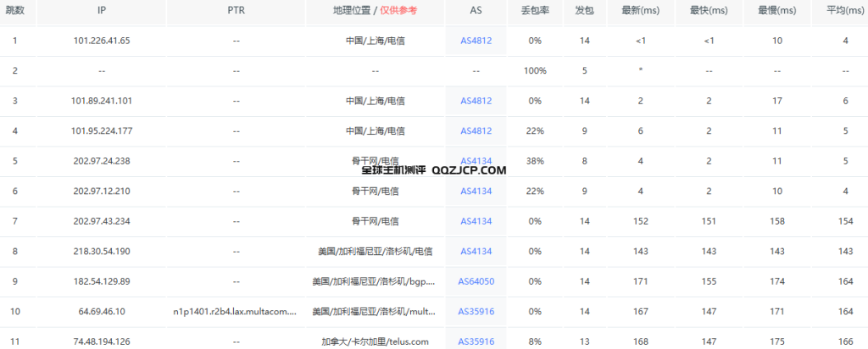868x349 pixels.
Task: Open AS35916 link for 64.69.46.10
Action: tap(476, 312)
